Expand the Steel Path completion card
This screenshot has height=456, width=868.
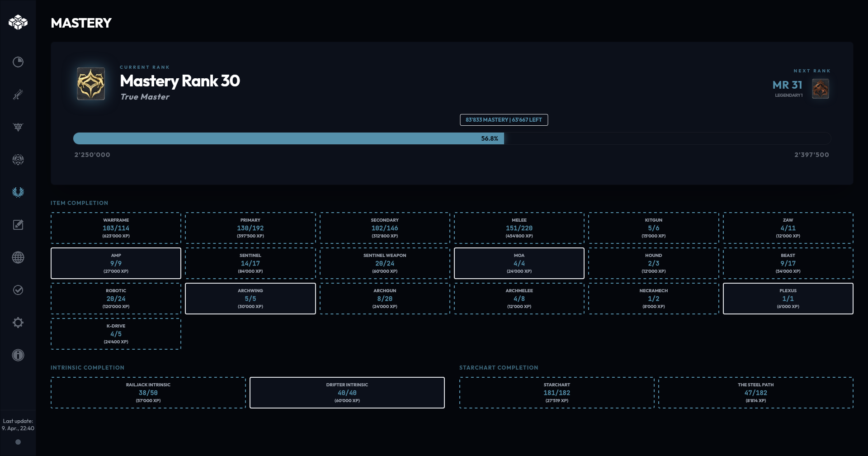(756, 392)
